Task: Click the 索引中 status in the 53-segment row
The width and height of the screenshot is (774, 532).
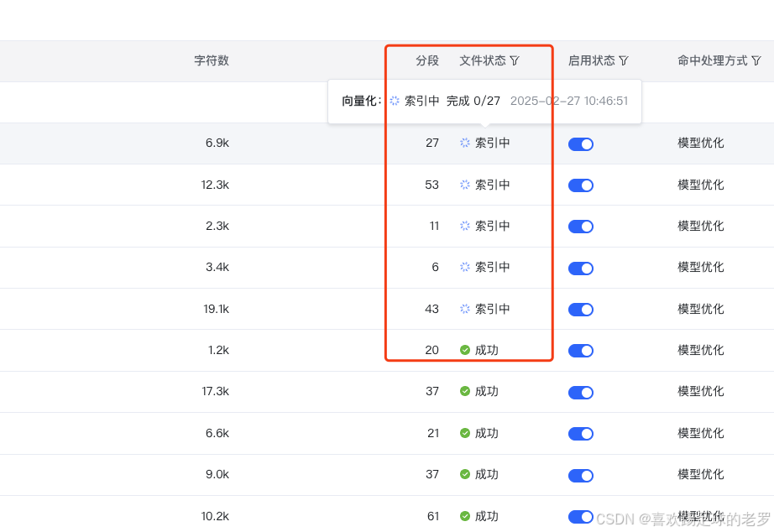Action: click(x=492, y=185)
